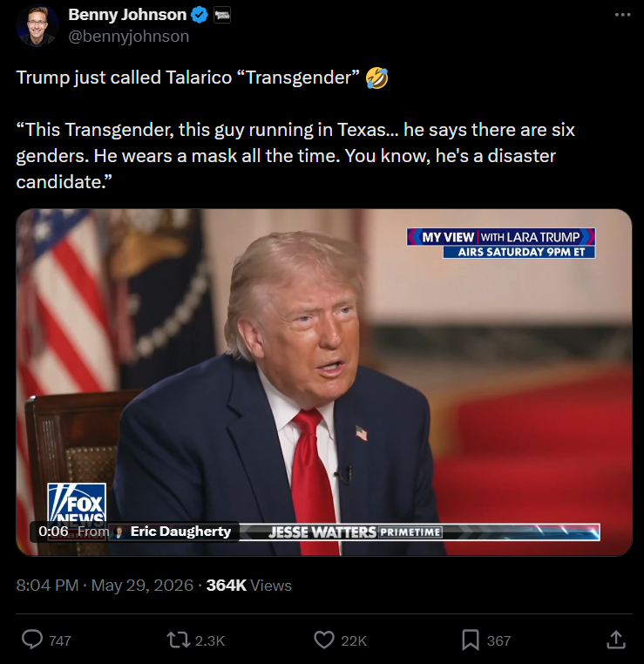Click the 0:06 video duration label
This screenshot has width=644, height=664.
[53, 531]
